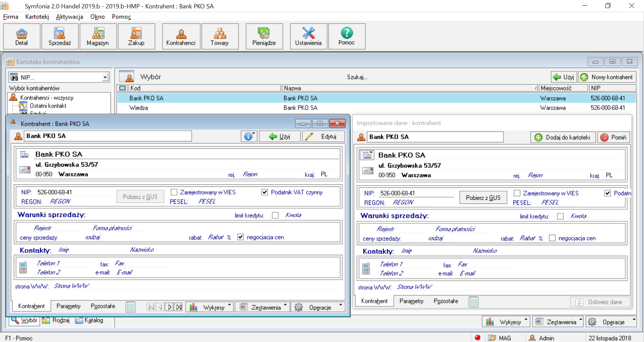This screenshot has width=644, height=342.
Task: Click Pobierz z GUS in imported panel
Action: coord(483,198)
